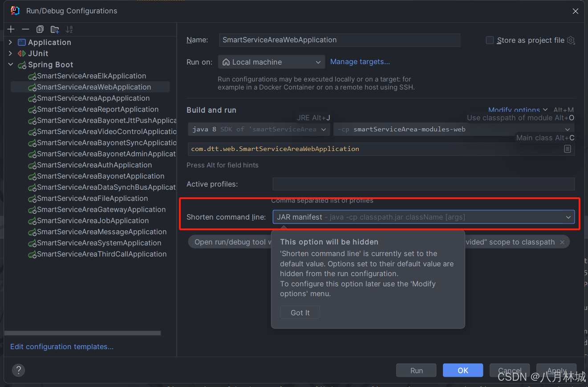Close the Run/Debug Configurations dialog
588x387 pixels.
(576, 11)
